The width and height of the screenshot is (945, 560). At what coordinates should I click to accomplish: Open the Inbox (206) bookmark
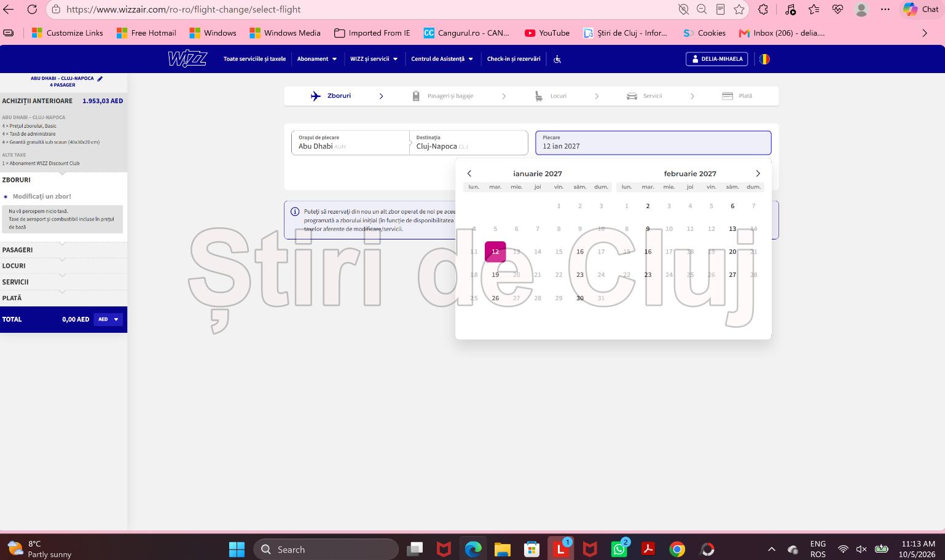point(782,33)
